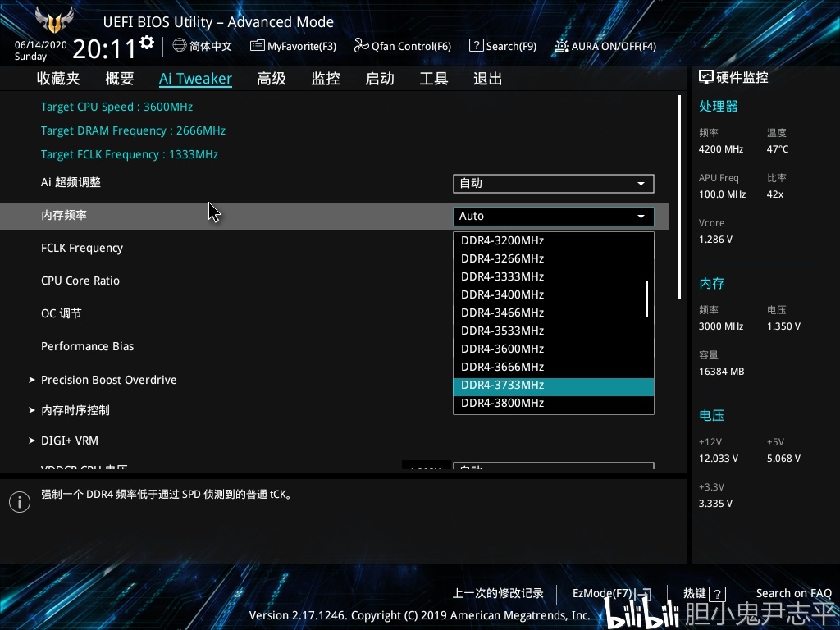This screenshot has height=630, width=840.
Task: Go to the 高级 tab
Action: 272,79
